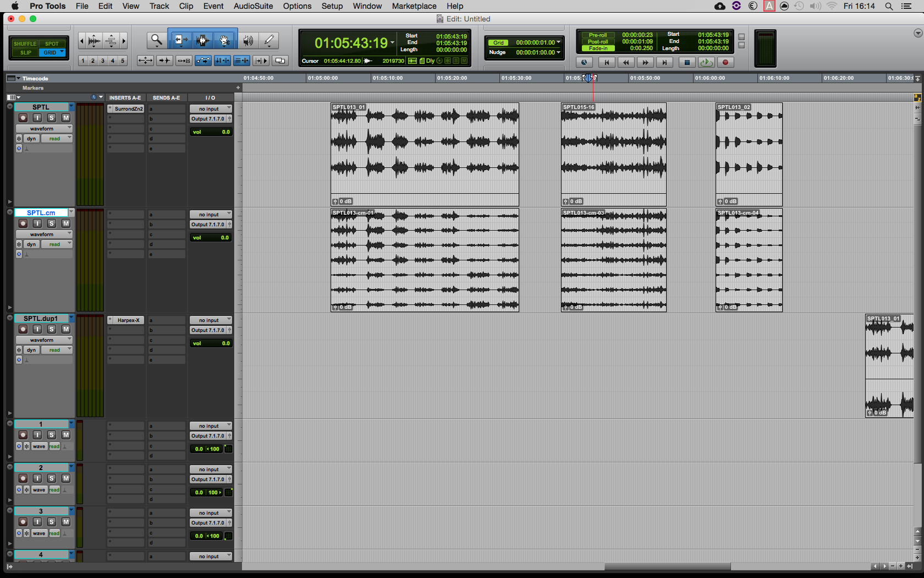This screenshot has width=924, height=578.
Task: Mute track 2
Action: tap(66, 478)
